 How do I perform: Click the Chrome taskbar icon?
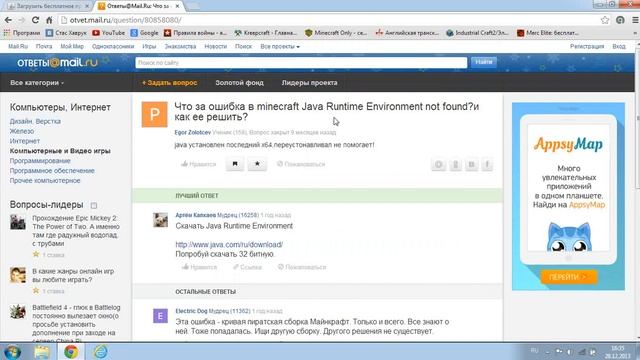pyautogui.click(x=71, y=352)
